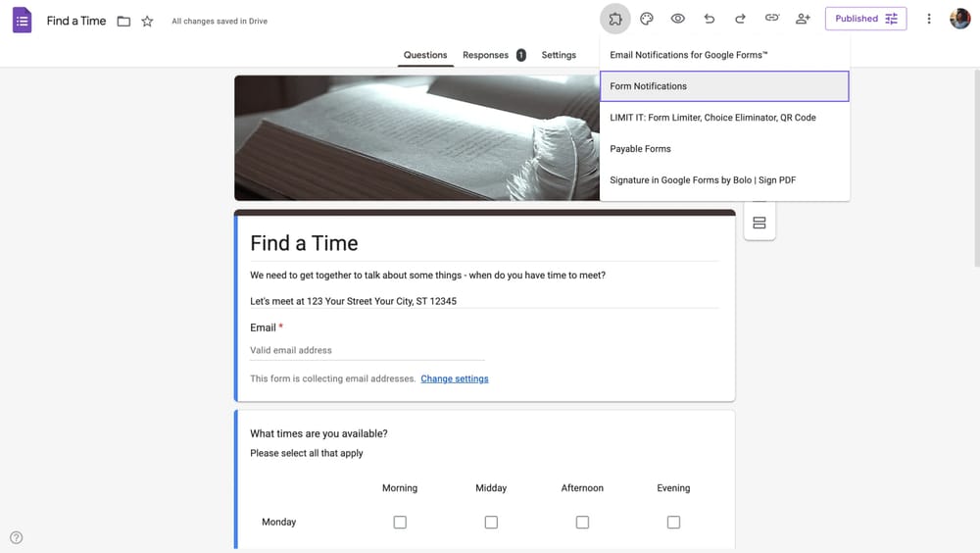Click the Valid email address field

click(367, 350)
